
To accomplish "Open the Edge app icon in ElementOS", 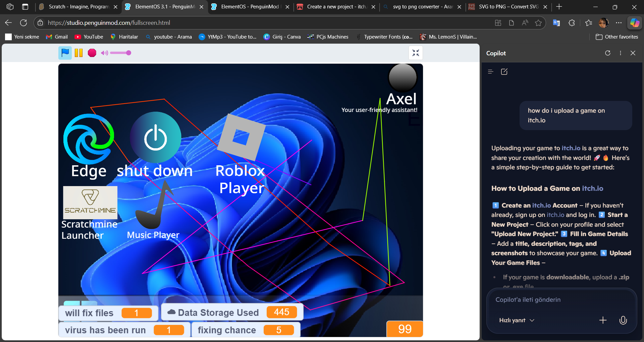I will pyautogui.click(x=89, y=139).
